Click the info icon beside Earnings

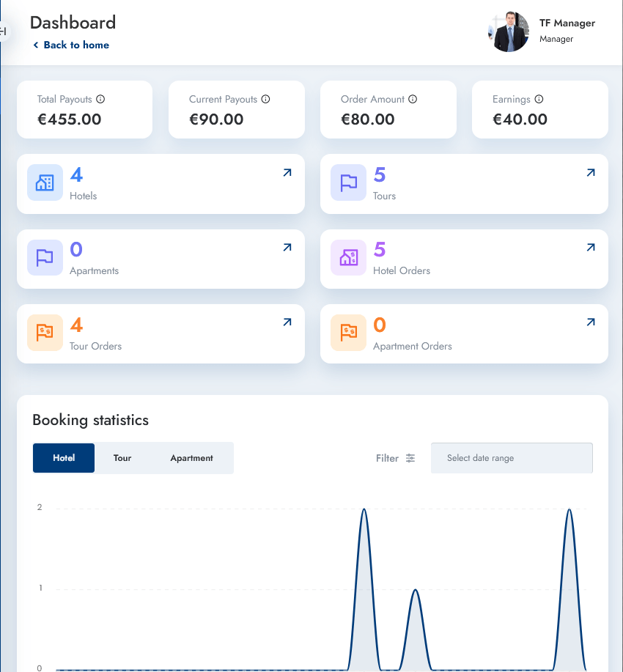539,99
